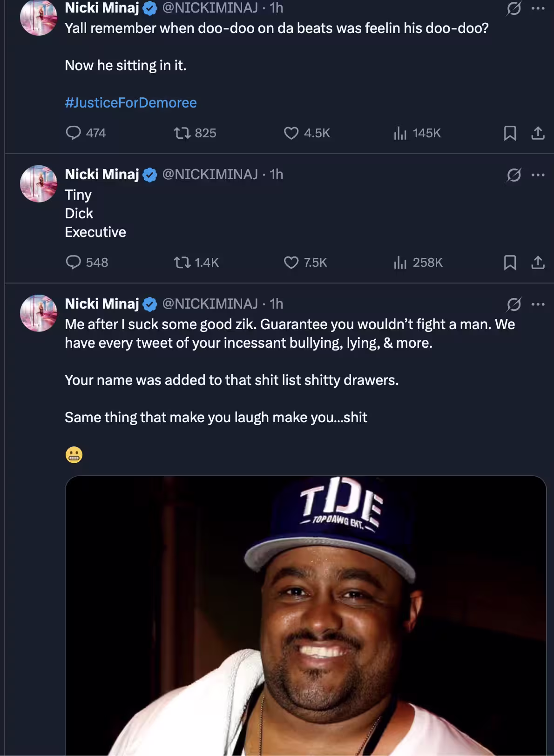Repost the tweet with 1.4K reposts
Screen dimensions: 554x756
[x=196, y=263]
